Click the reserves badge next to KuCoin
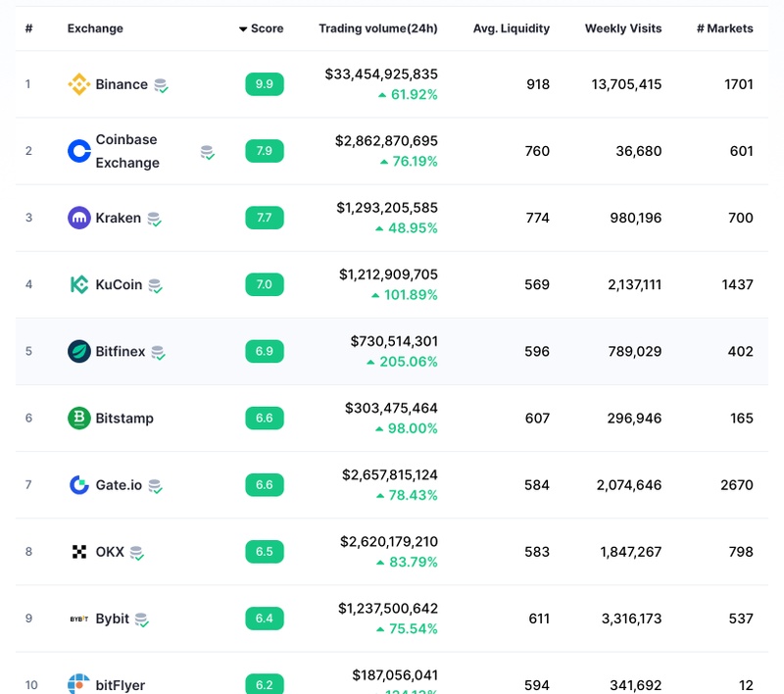 (155, 286)
